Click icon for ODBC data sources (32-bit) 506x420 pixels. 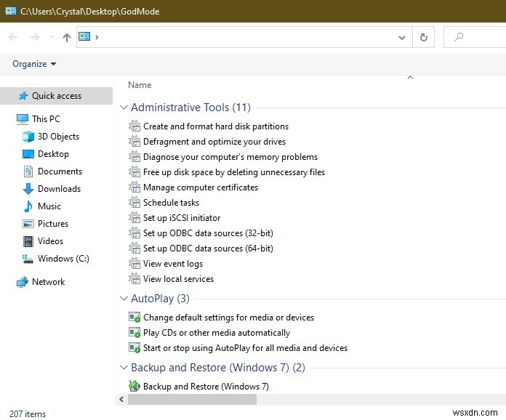[x=134, y=233]
